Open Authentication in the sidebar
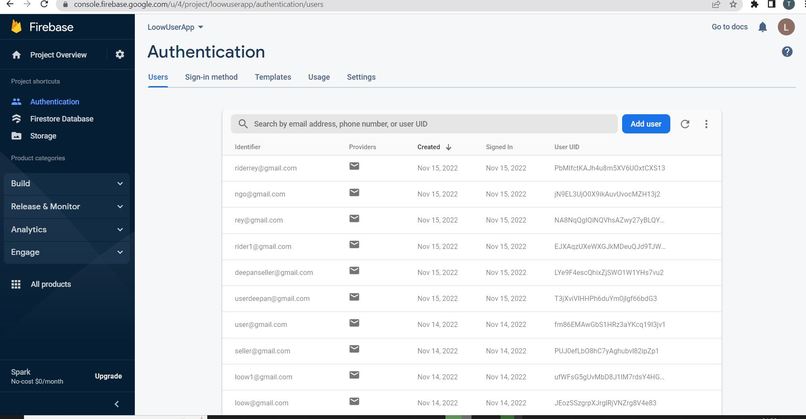The image size is (806, 419). pos(54,102)
